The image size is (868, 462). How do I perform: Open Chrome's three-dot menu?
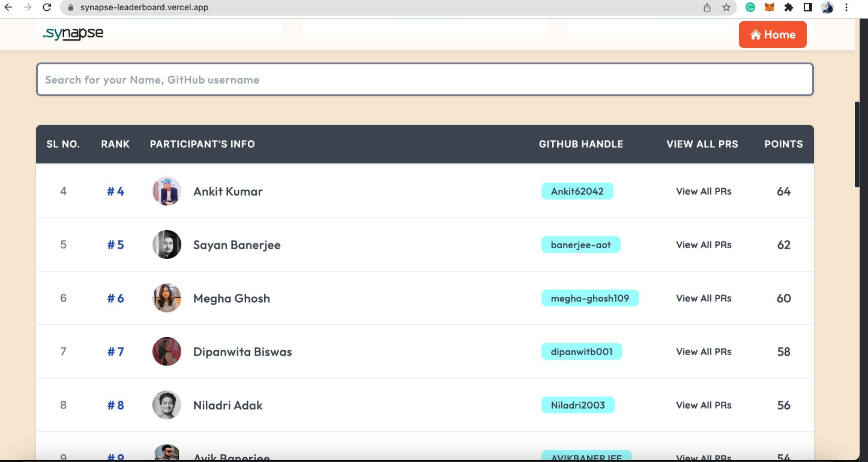click(x=846, y=8)
